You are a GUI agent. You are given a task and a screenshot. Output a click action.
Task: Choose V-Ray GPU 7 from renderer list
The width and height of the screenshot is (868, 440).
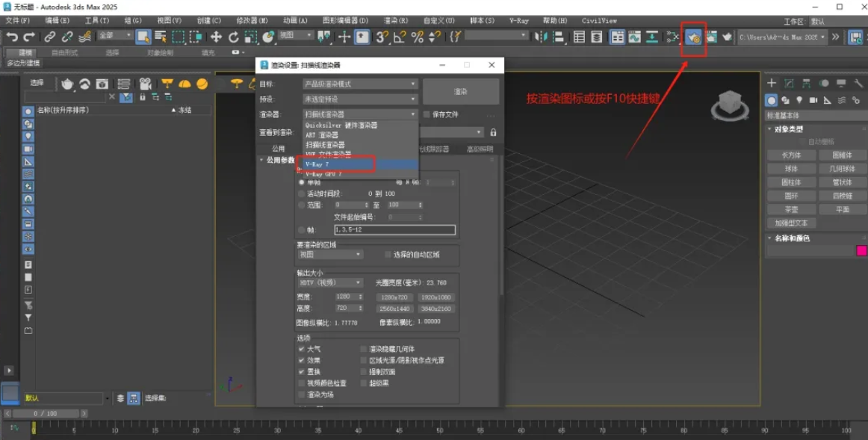pos(360,174)
